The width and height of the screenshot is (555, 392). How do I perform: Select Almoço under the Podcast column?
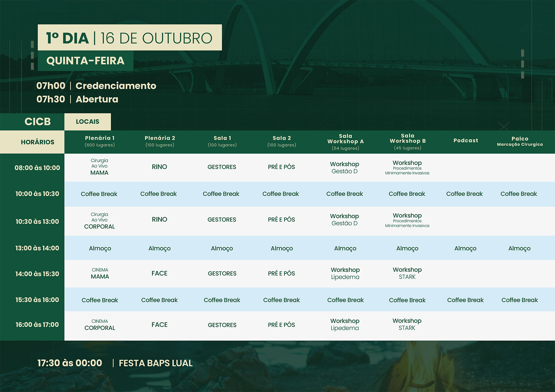[x=465, y=248]
